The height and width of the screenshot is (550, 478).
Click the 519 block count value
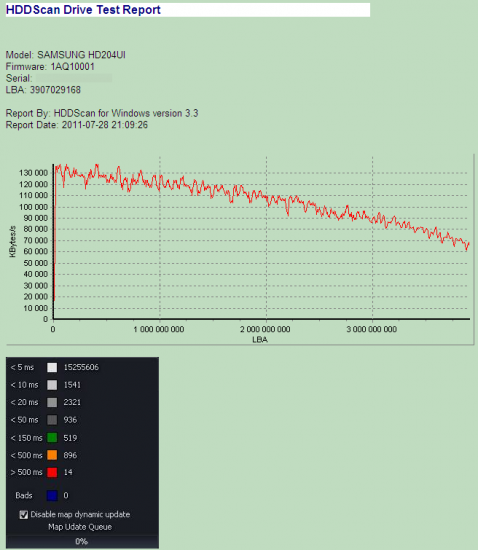[70, 438]
